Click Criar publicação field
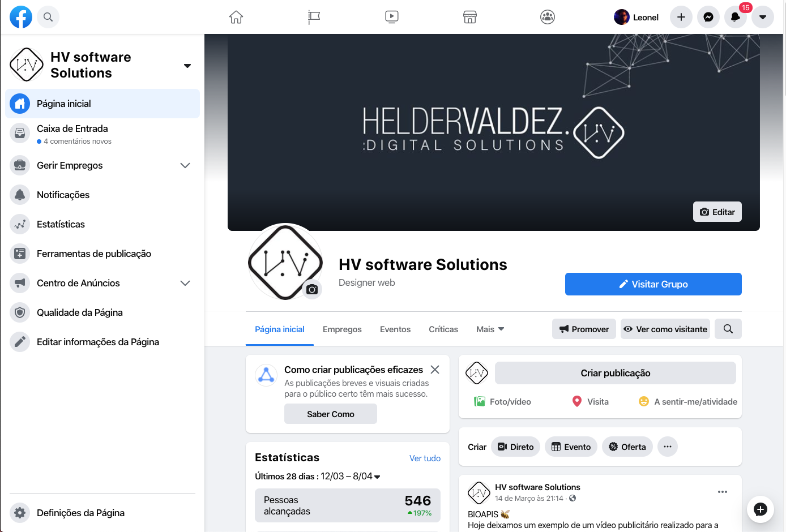The width and height of the screenshot is (786, 532). [616, 373]
